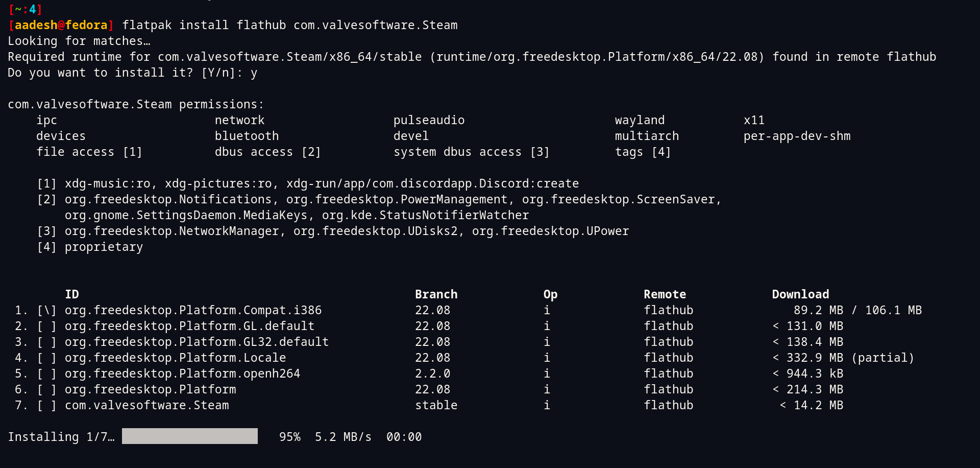Click the empty bracket beside Platform.GL.default
The image size is (980, 468).
click(46, 326)
